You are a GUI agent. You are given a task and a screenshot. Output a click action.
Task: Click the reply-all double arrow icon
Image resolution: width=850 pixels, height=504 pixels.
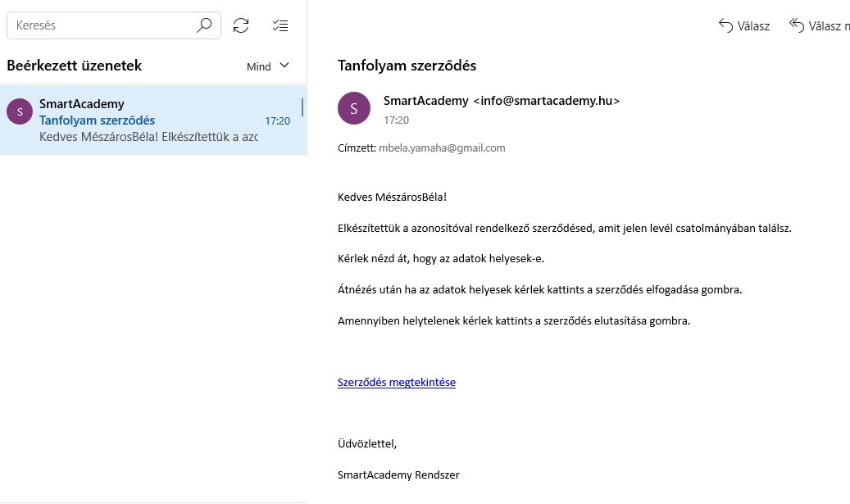(797, 25)
